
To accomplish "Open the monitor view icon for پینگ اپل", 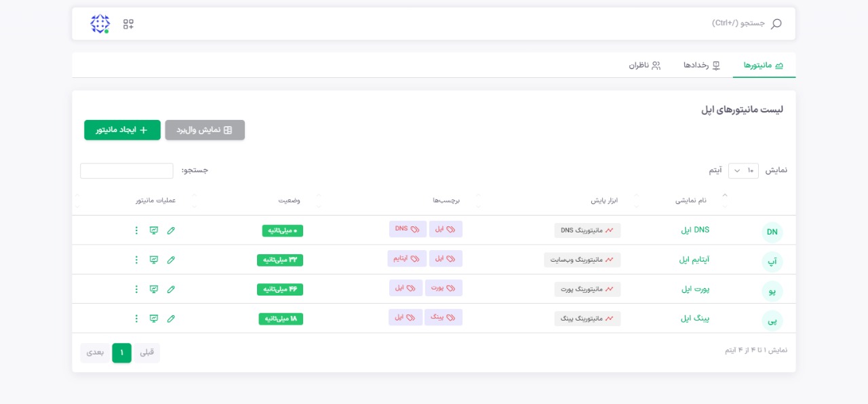I will point(154,319).
